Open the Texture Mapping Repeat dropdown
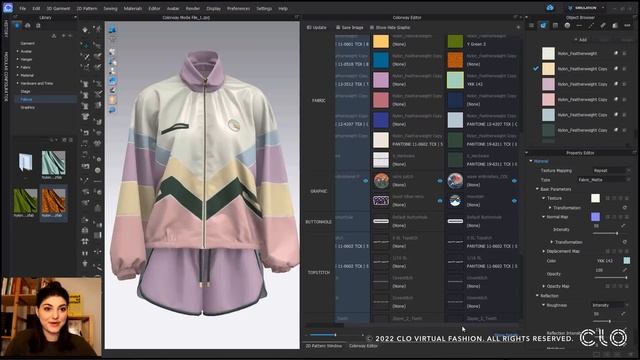 (x=611, y=171)
